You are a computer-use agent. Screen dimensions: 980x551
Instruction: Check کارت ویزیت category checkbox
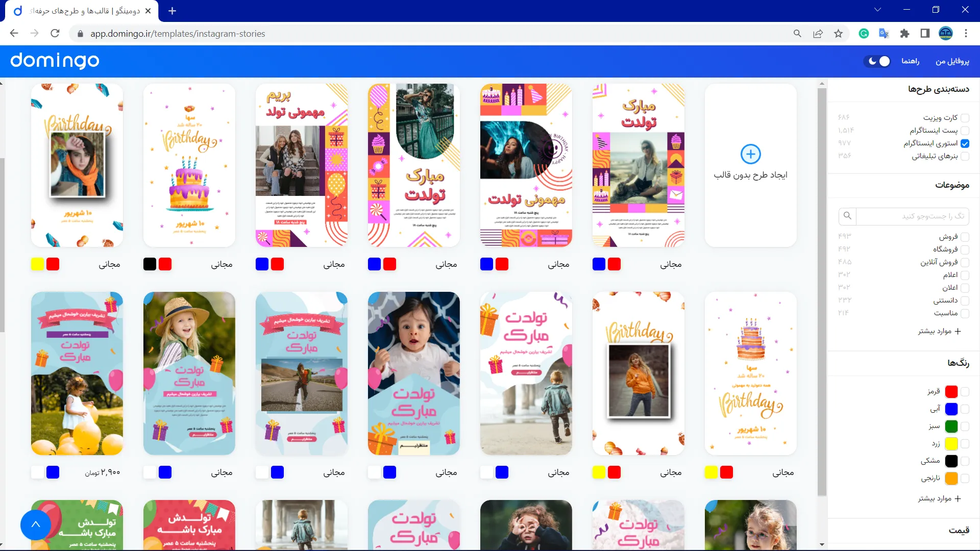(965, 118)
